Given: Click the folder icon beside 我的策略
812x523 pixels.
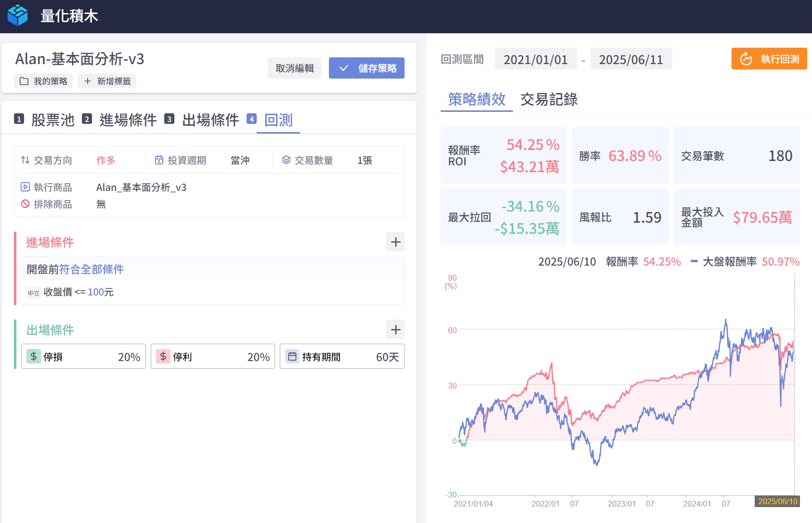Looking at the screenshot, I should click(x=24, y=81).
